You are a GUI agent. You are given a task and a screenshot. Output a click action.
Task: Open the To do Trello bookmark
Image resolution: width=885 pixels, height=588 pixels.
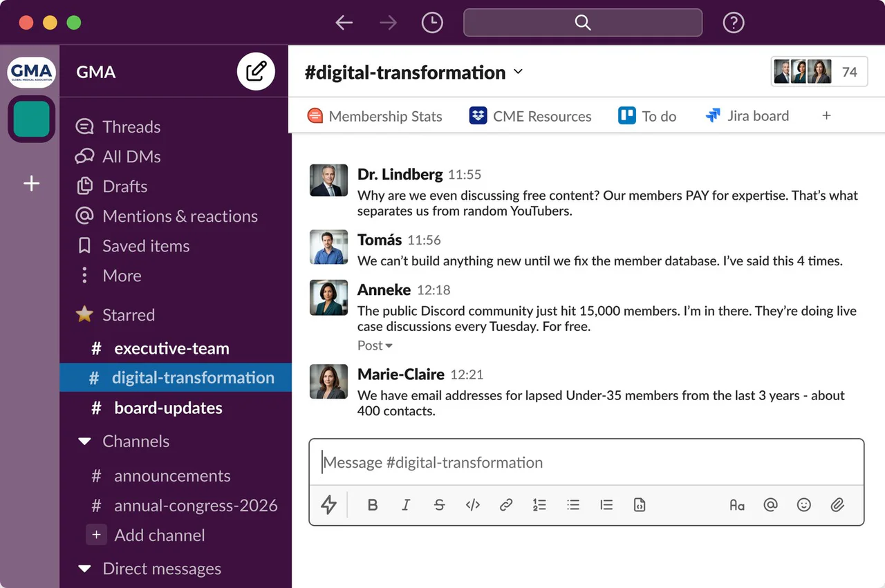647,116
